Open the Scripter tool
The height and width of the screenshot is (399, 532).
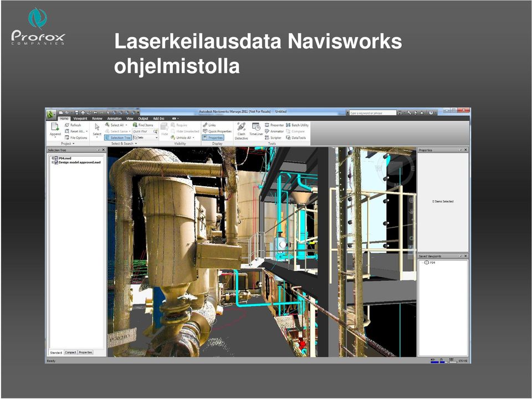coord(273,138)
